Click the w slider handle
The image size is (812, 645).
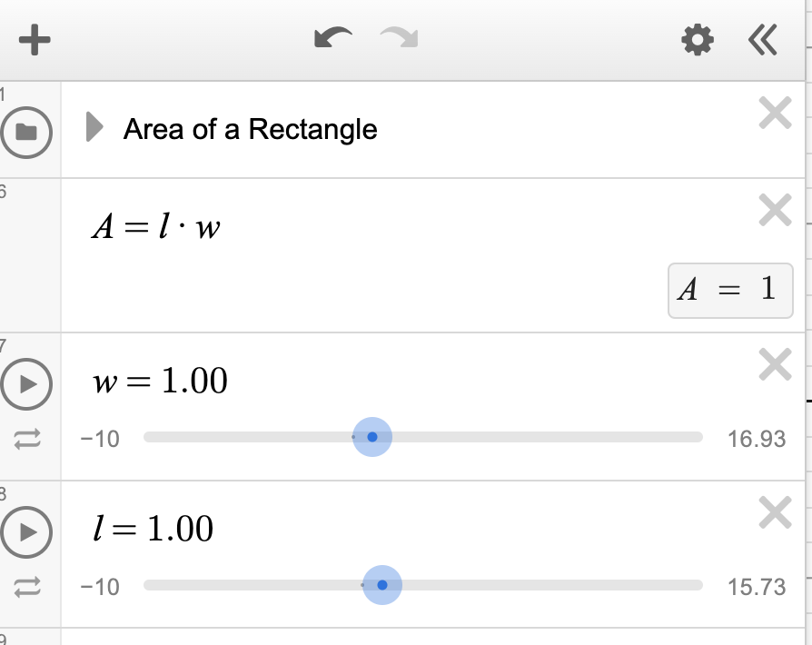[x=372, y=437]
